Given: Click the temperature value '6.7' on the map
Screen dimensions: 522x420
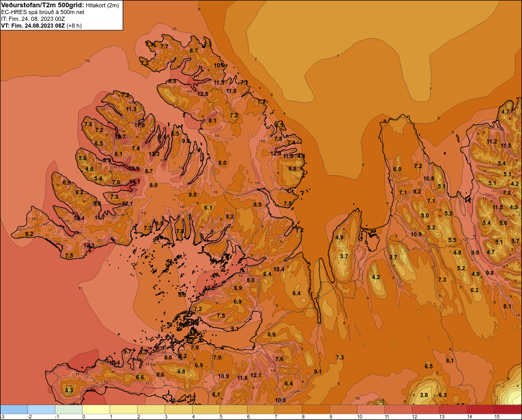Looking at the screenshot, I should pos(194,51).
